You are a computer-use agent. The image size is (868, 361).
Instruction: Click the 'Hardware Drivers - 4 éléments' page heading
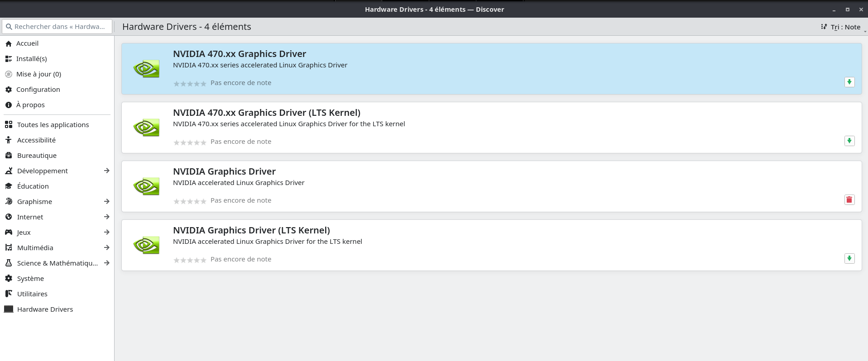[x=187, y=27]
